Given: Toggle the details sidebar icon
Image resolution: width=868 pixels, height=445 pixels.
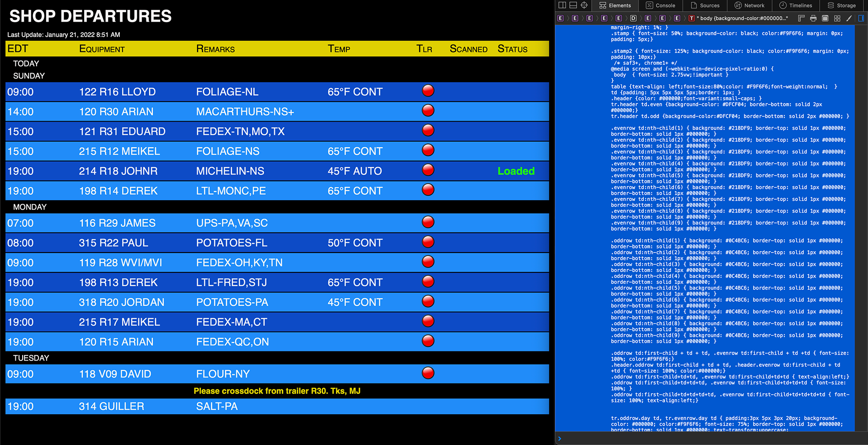Looking at the screenshot, I should click(861, 18).
